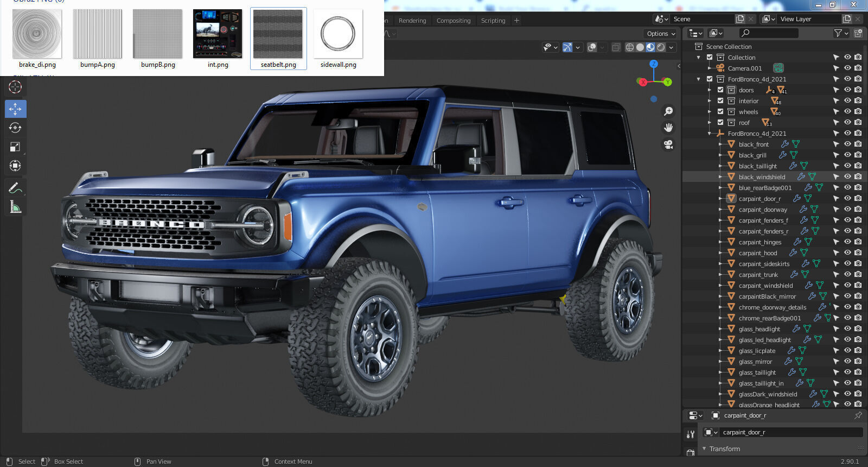Hide carpaint_hood with eye icon

point(847,253)
